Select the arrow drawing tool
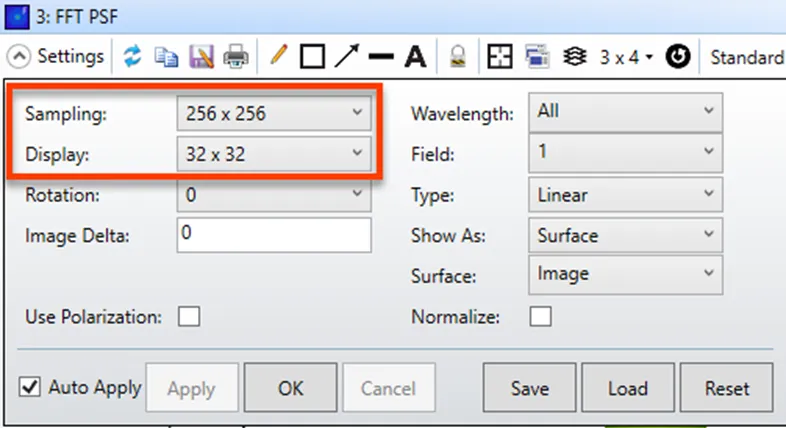Image resolution: width=786 pixels, height=428 pixels. 346,57
